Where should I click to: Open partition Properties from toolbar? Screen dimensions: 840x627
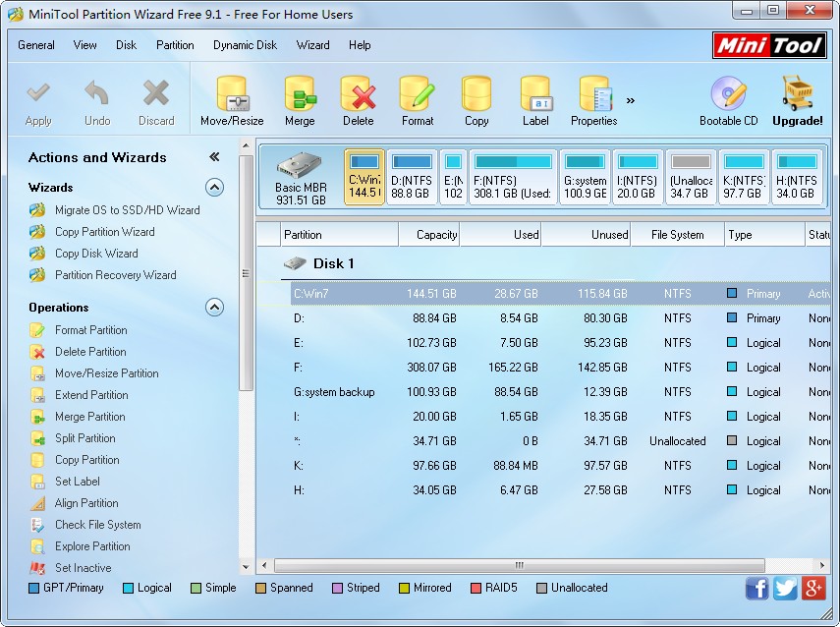tap(594, 102)
